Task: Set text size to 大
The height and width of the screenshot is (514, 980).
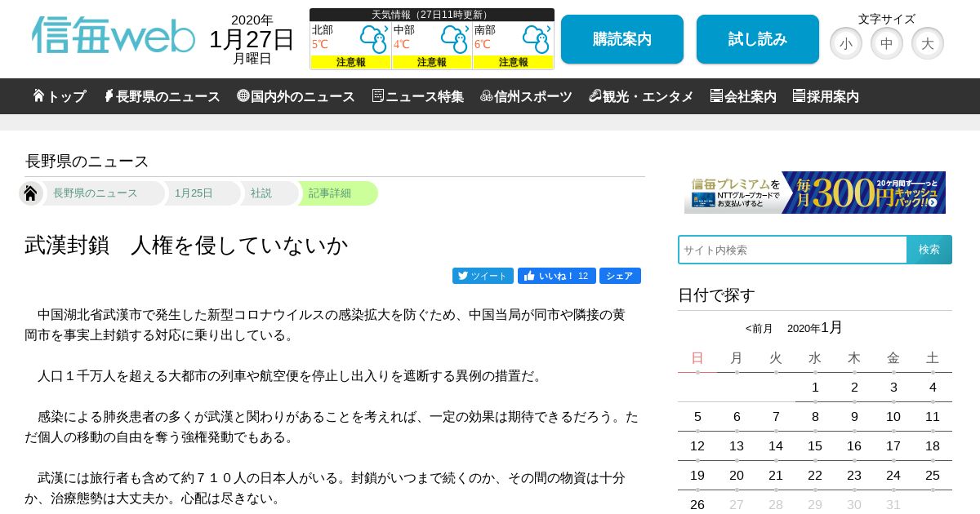Action: click(928, 43)
